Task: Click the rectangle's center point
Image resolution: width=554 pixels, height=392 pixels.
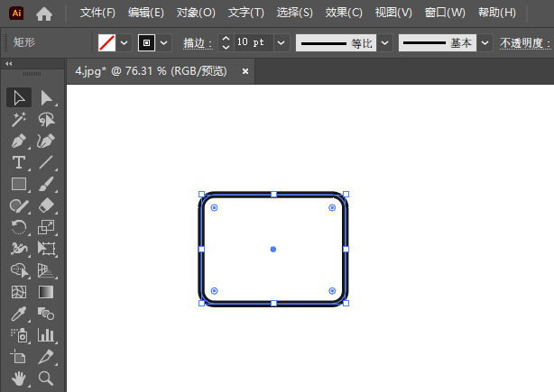Action: (273, 249)
